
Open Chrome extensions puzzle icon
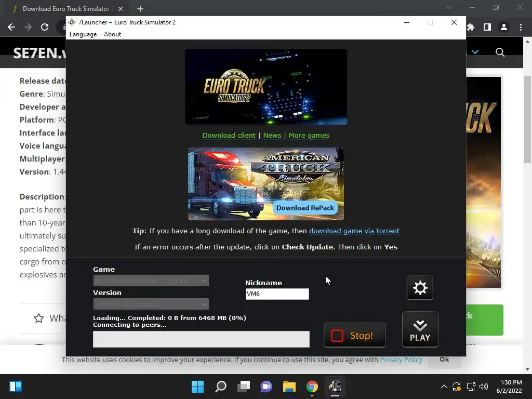471,27
